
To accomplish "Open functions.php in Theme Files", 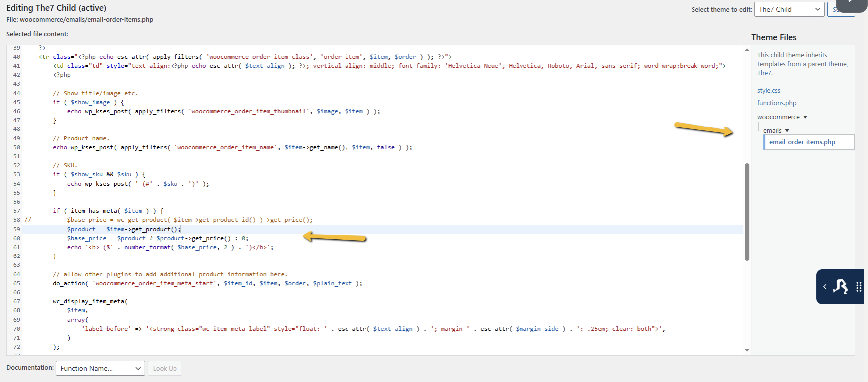I will click(x=776, y=103).
